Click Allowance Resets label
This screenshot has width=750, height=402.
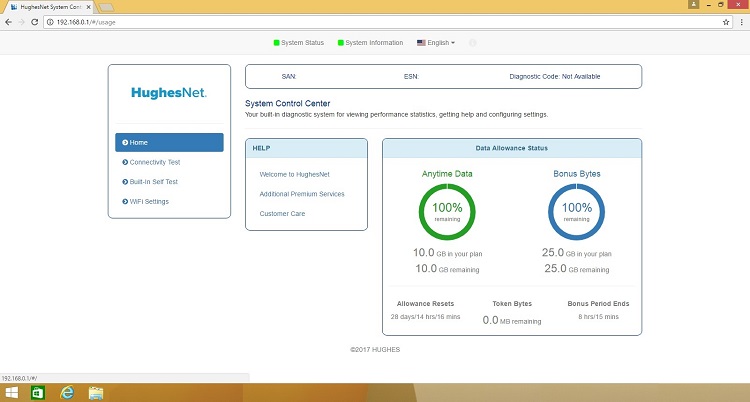[425, 303]
